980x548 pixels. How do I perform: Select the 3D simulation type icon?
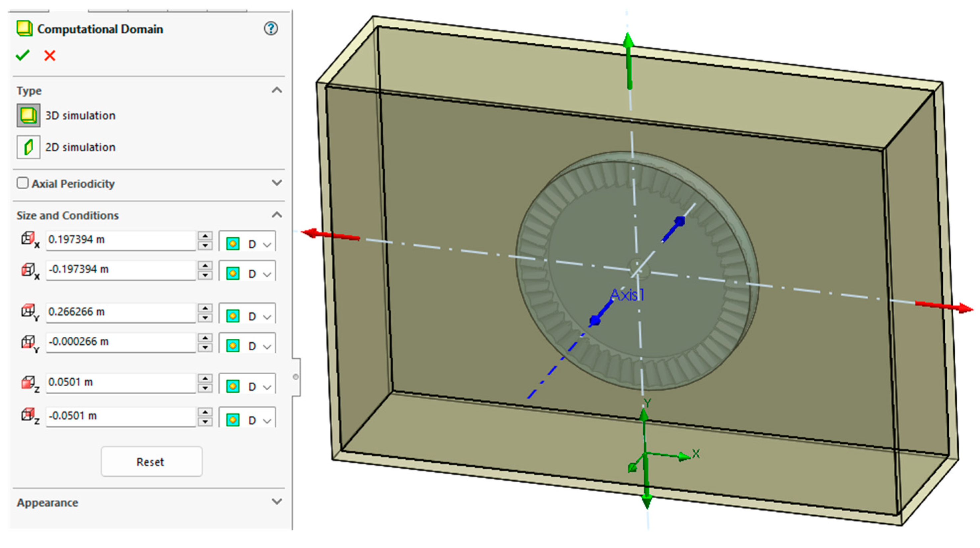[29, 115]
